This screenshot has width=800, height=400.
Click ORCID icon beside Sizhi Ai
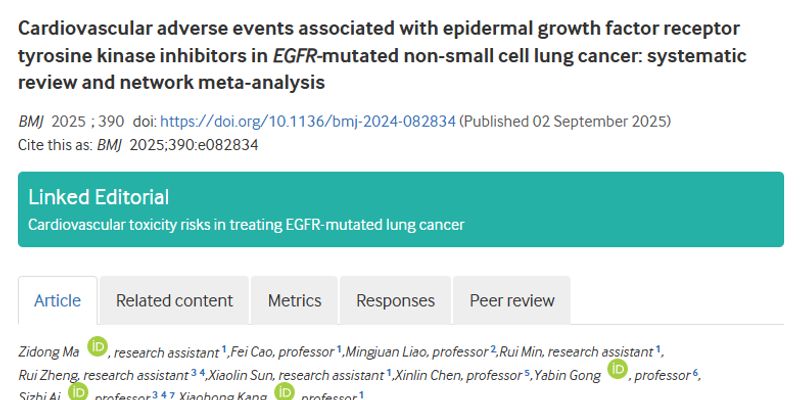pos(78,394)
